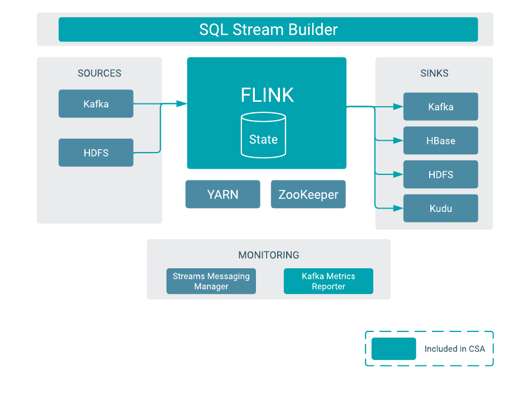Screen dimensions: 532x408
Task: Select the HDFS source box
Action: click(x=96, y=153)
